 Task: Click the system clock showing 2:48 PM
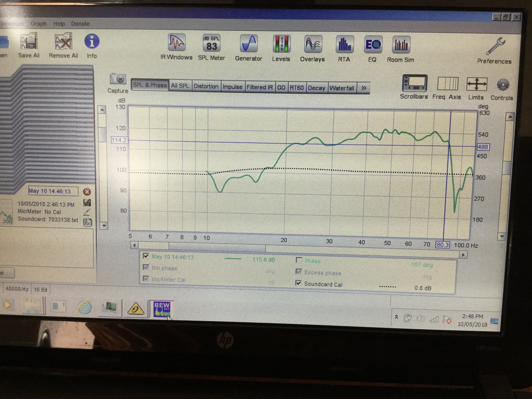[x=473, y=316]
